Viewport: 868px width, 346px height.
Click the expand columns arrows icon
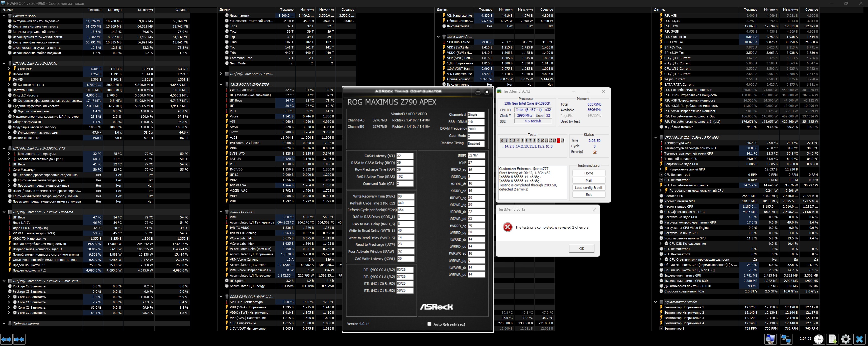coord(6,339)
